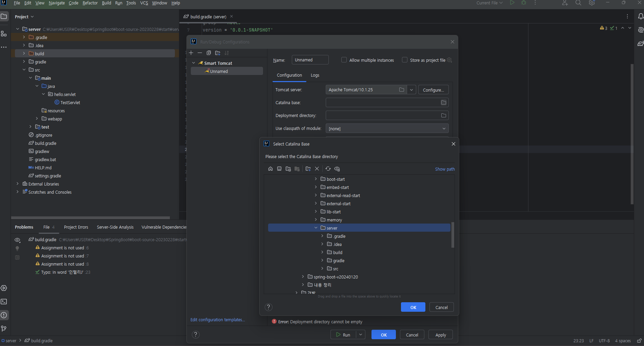Open IDE settings gear icon
The width and height of the screenshot is (644, 346).
(592, 3)
